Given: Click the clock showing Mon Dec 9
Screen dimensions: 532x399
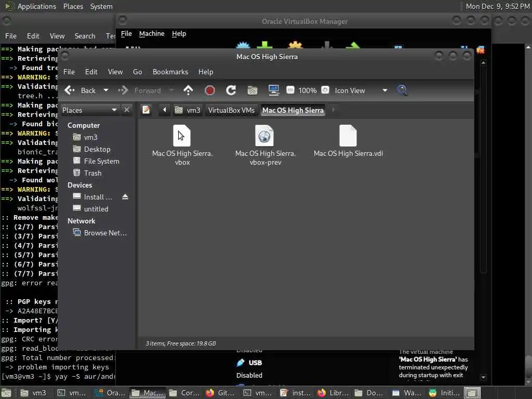Looking at the screenshot, I should (497, 6).
